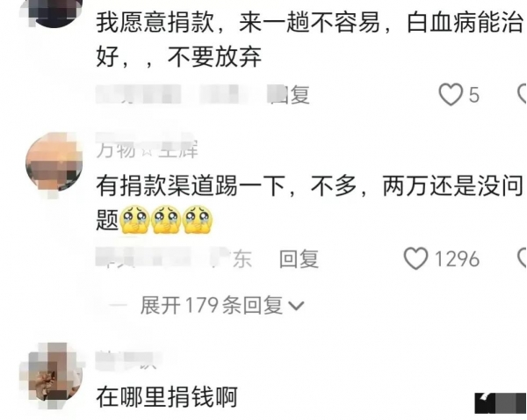Screen dimensions: 527x420
Task: Tap the 1296 like count
Action: click(457, 258)
